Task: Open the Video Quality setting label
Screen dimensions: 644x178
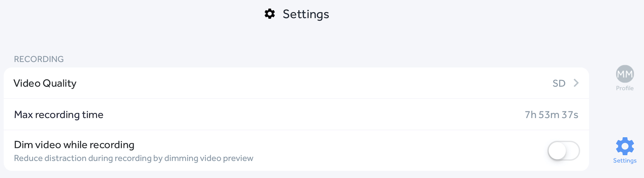Action: [x=45, y=83]
